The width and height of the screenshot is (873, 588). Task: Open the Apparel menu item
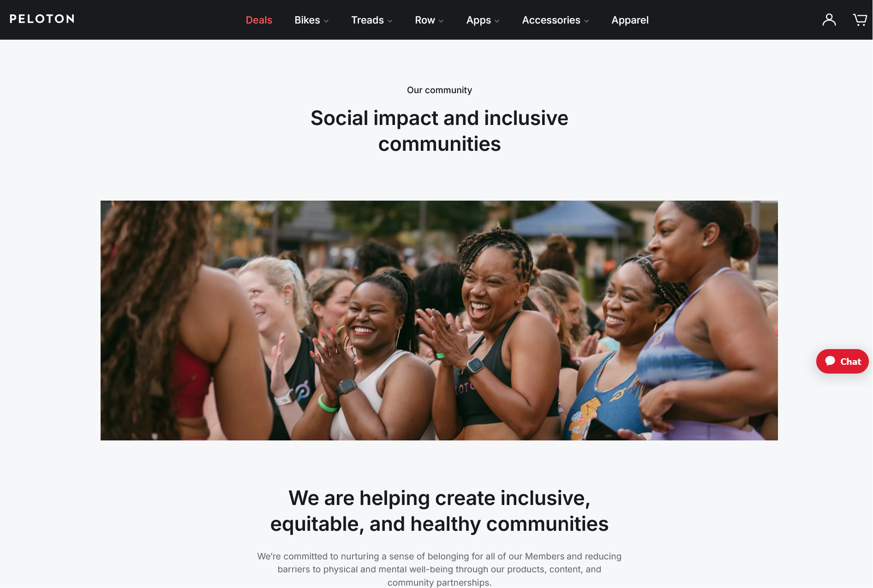coord(630,20)
